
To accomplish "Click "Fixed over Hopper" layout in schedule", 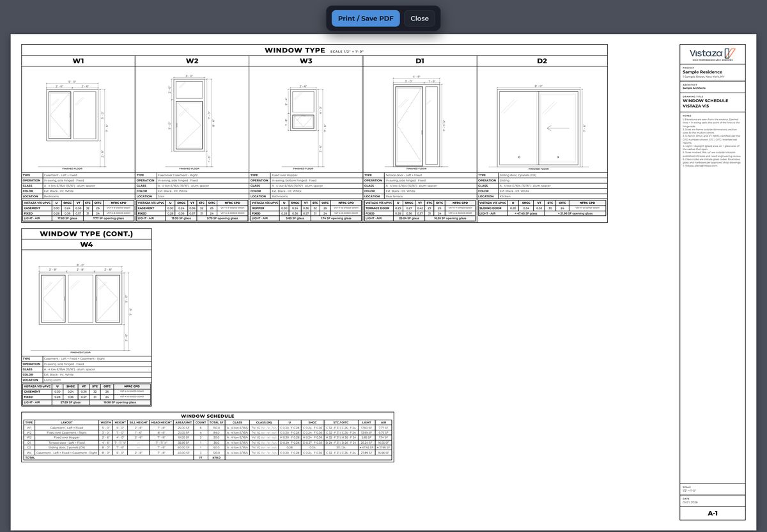I will pyautogui.click(x=66, y=437).
